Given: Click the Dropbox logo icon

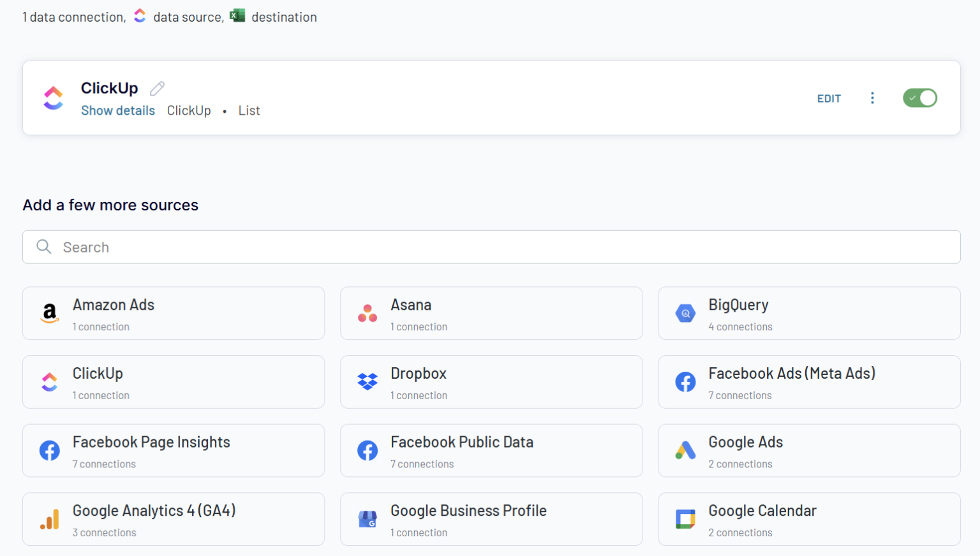Looking at the screenshot, I should [x=367, y=382].
